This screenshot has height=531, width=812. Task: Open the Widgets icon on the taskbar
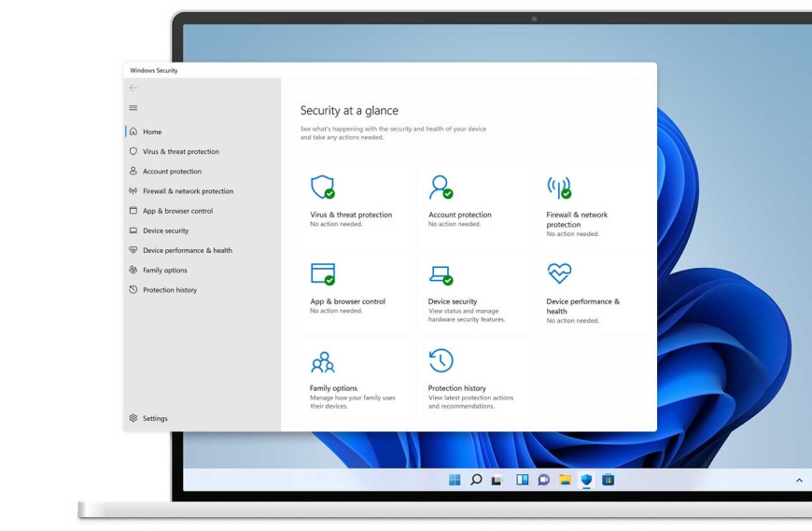(x=523, y=480)
